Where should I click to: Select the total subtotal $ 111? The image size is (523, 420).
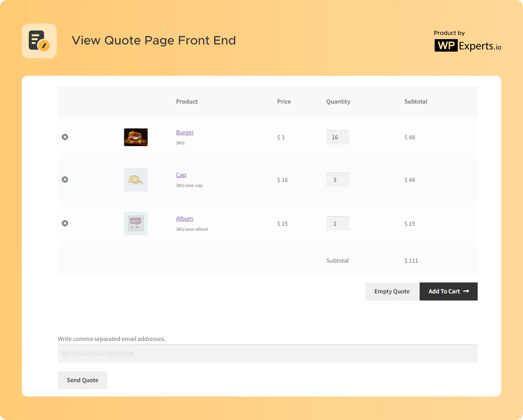point(411,261)
